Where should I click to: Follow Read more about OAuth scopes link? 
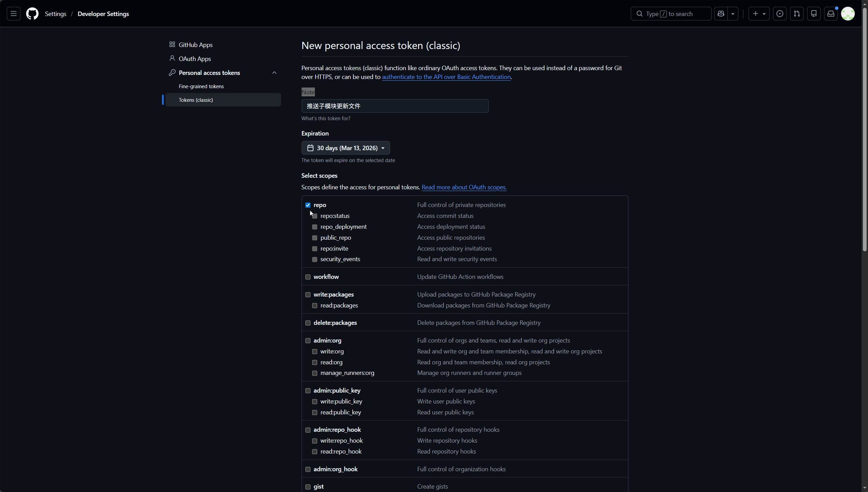pos(464,187)
